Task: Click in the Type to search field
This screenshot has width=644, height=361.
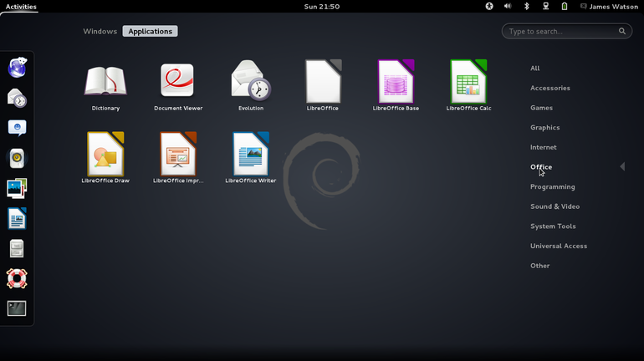Action: point(567,31)
